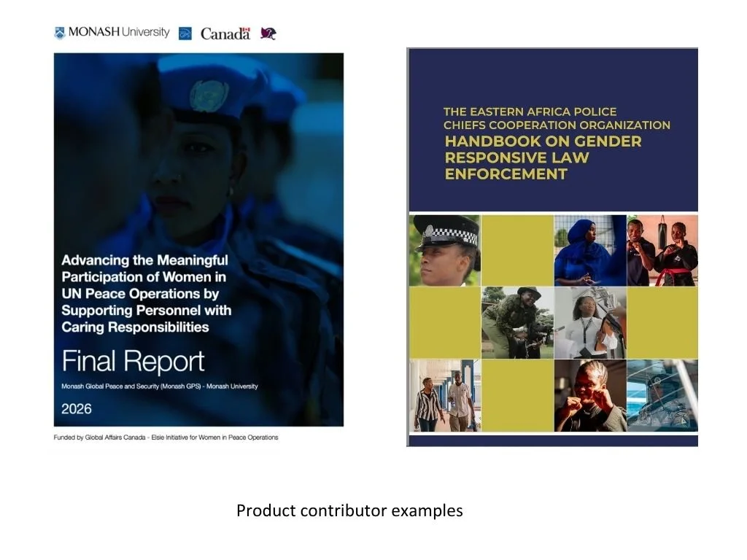Click photo of woman in blue hijab
The height and width of the screenshot is (560, 747).
(x=590, y=251)
